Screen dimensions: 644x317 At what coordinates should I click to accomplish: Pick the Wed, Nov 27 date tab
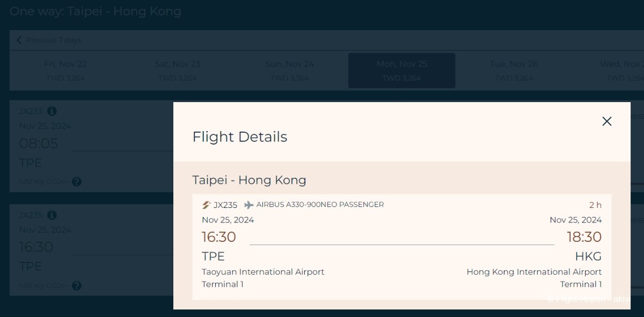(x=623, y=70)
